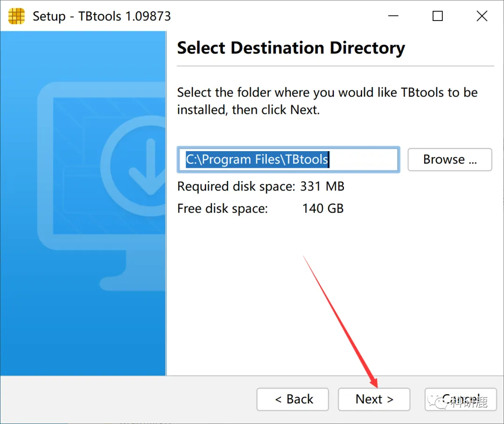Image resolution: width=504 pixels, height=424 pixels.
Task: Click the 'Required disk space: 331 MB' text
Action: (261, 186)
